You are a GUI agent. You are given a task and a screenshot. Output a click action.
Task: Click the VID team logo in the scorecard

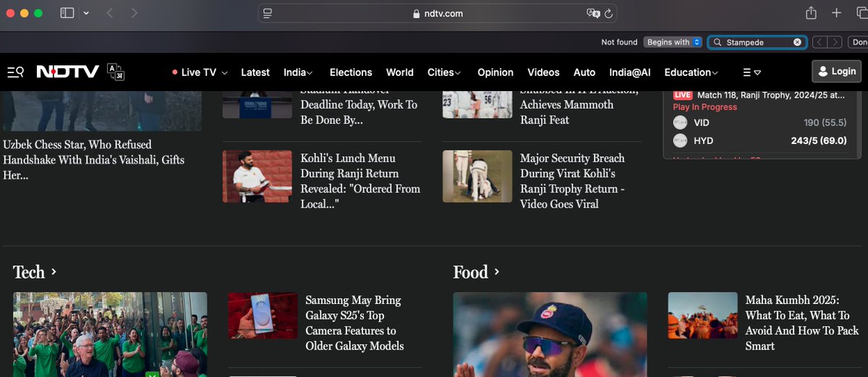pyautogui.click(x=680, y=122)
